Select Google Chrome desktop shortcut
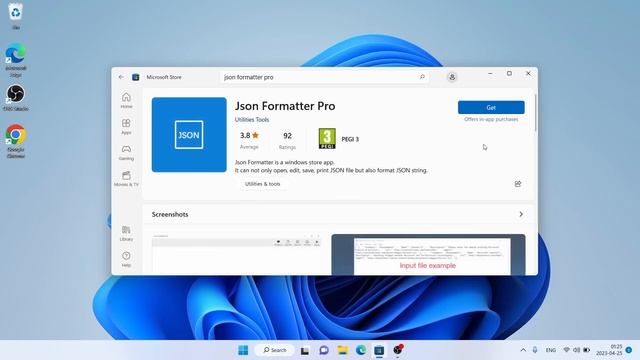The width and height of the screenshot is (640, 360). (16, 141)
